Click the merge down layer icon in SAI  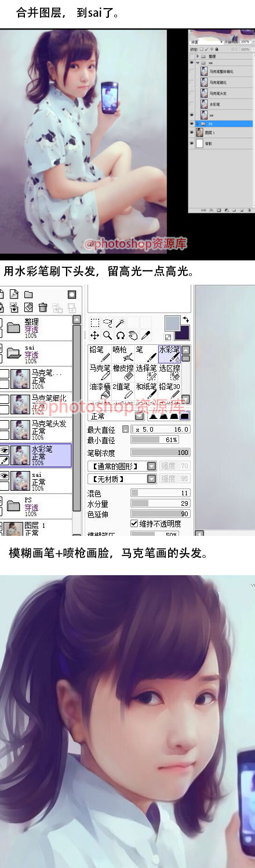point(14,307)
